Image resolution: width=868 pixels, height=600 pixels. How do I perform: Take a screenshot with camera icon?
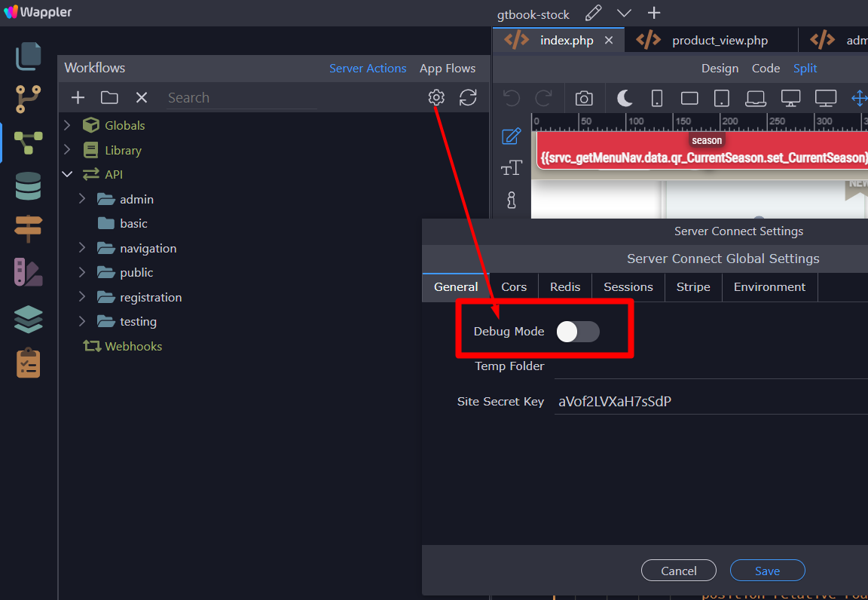pos(583,99)
